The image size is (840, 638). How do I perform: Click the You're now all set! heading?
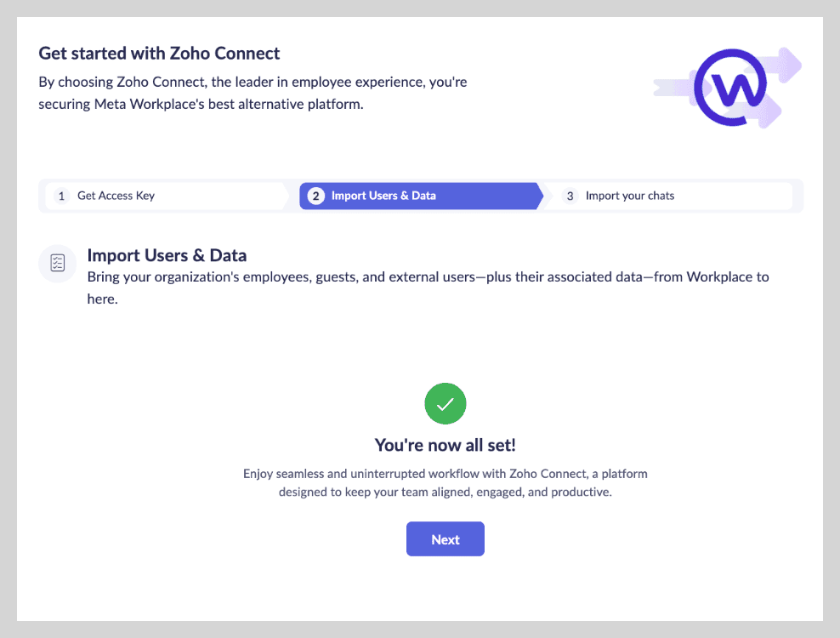445,445
